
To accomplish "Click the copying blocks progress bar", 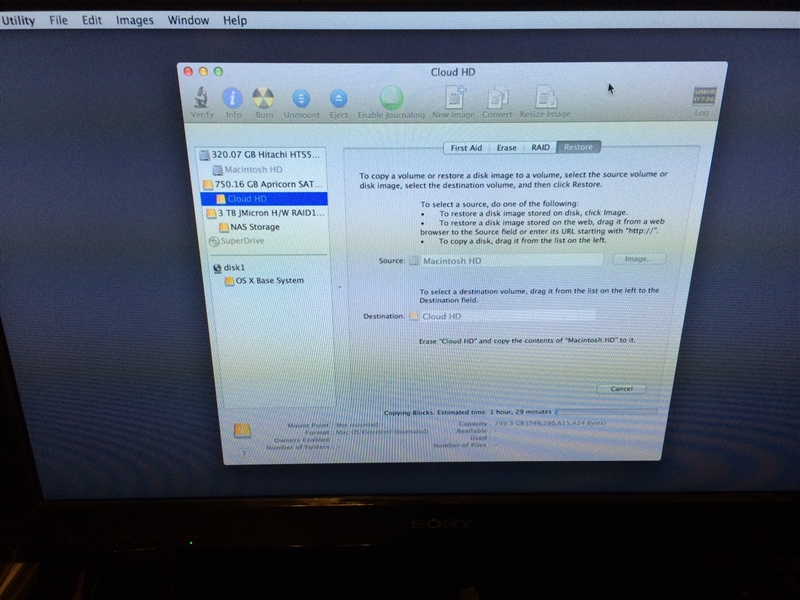I will (x=606, y=411).
